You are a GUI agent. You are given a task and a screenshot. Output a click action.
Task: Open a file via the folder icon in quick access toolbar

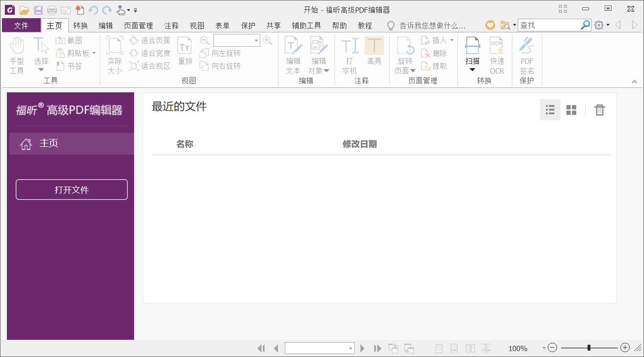pyautogui.click(x=24, y=10)
